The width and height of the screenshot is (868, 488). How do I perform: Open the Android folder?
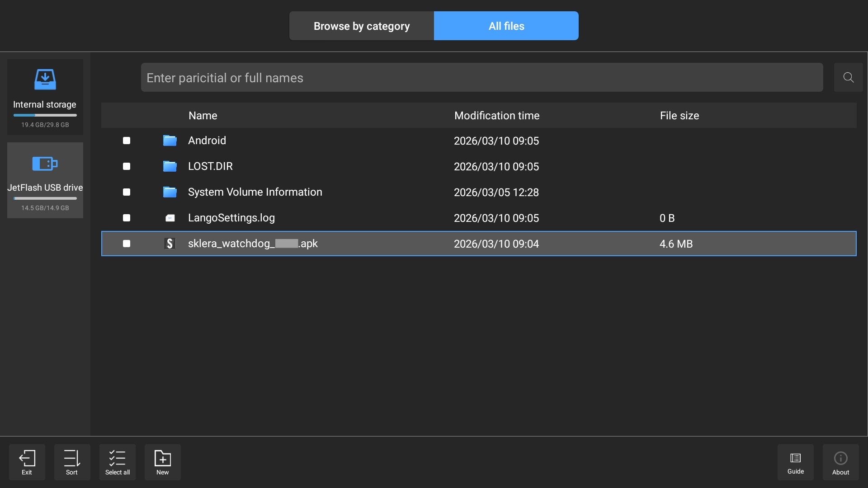(x=207, y=141)
